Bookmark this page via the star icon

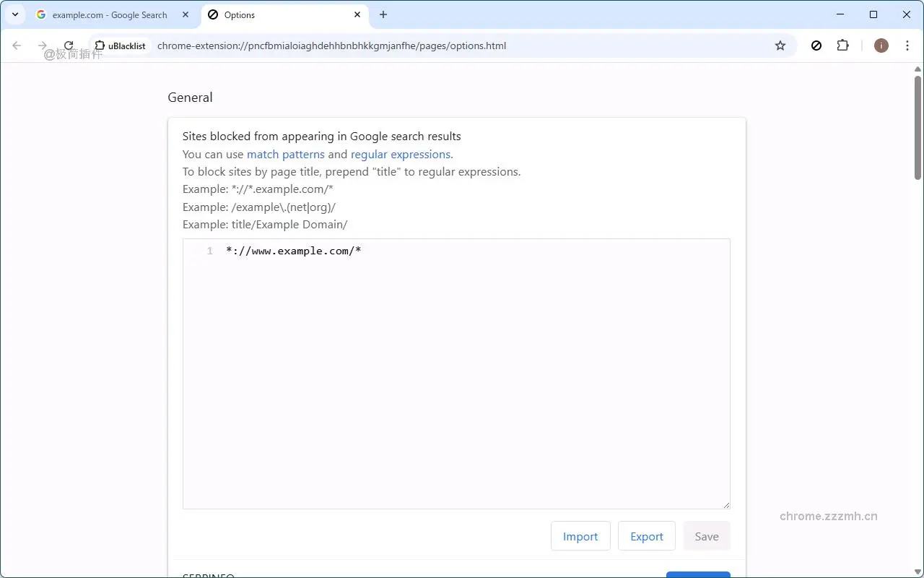[780, 45]
